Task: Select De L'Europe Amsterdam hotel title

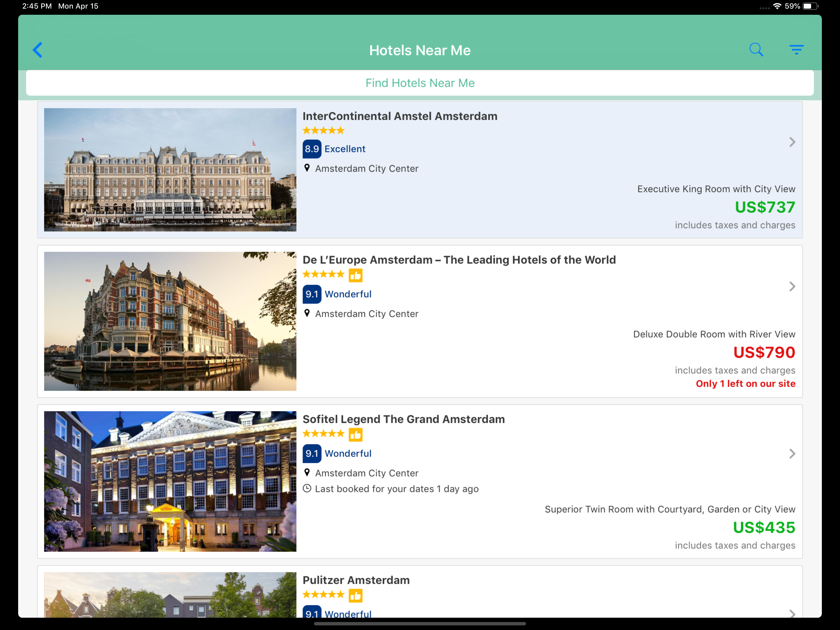Action: [459, 260]
